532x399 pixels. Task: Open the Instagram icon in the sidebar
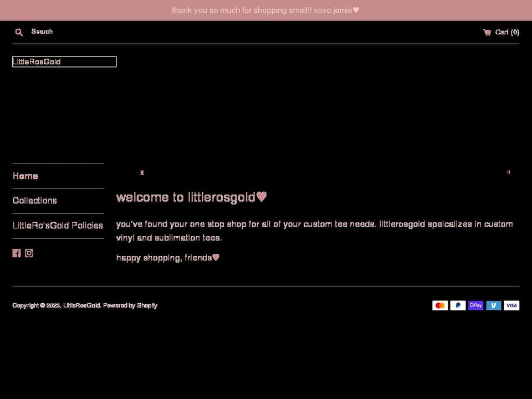29,253
